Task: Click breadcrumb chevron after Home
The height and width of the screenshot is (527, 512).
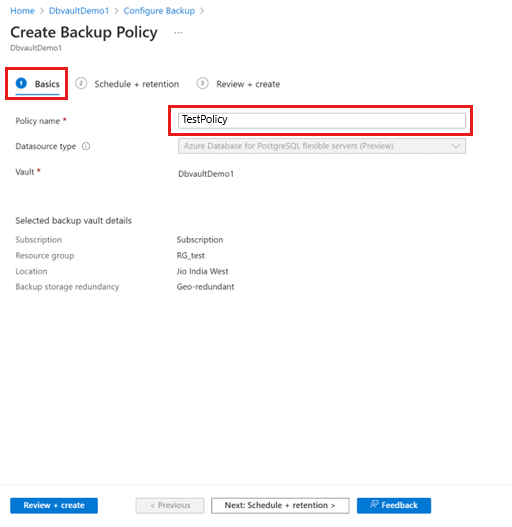Action: coord(42,11)
